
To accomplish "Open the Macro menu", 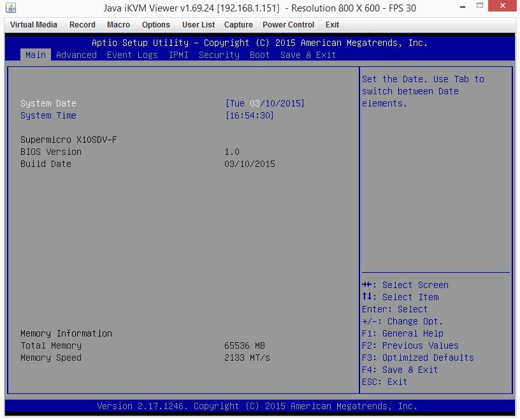I will coord(119,25).
